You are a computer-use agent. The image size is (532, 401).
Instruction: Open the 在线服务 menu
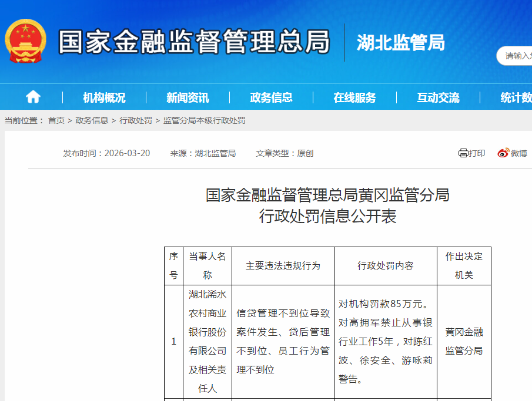click(x=355, y=97)
